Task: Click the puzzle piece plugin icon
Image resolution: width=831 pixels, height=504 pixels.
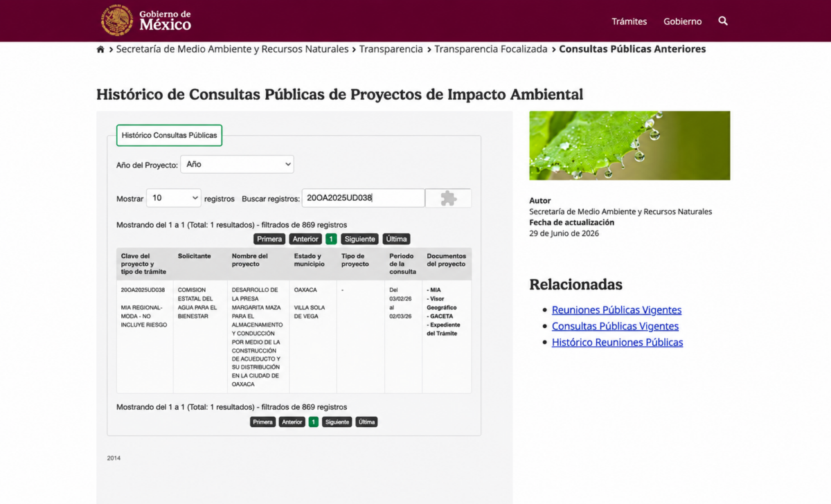Action: [448, 198]
